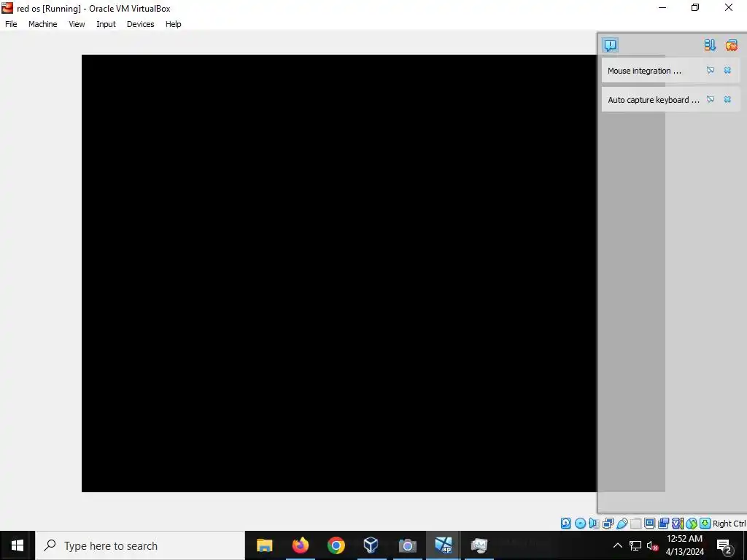Image resolution: width=747 pixels, height=560 pixels.
Task: Expand the Auto capture keyboard notification text
Action: coord(653,100)
